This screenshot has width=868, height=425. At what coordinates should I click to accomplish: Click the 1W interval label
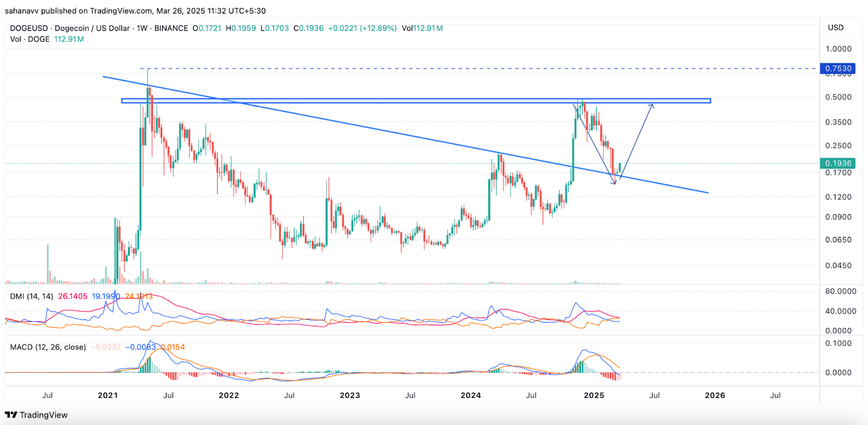[x=142, y=28]
